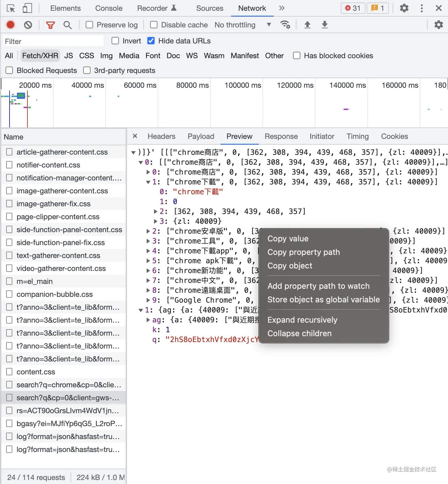Open the Response tab
Viewport: 448px width, 484px height.
[281, 136]
